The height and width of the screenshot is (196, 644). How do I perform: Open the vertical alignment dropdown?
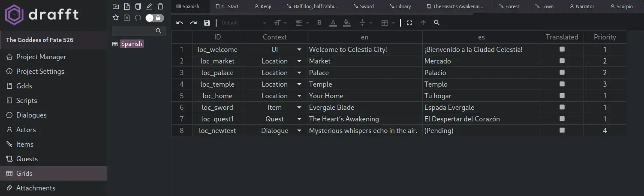366,23
